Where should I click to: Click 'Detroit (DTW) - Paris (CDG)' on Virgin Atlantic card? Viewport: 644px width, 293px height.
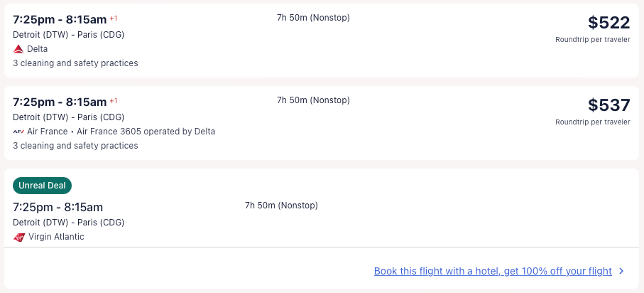click(x=68, y=223)
